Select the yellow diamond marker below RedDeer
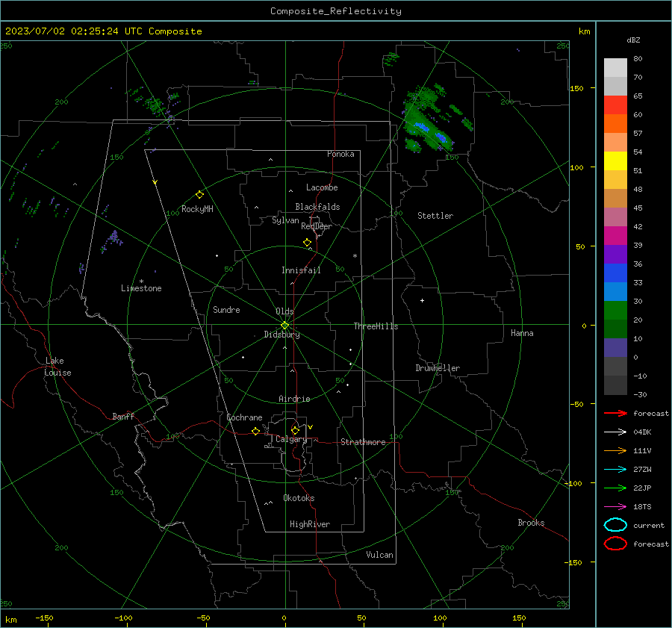672x628 pixels. click(307, 243)
